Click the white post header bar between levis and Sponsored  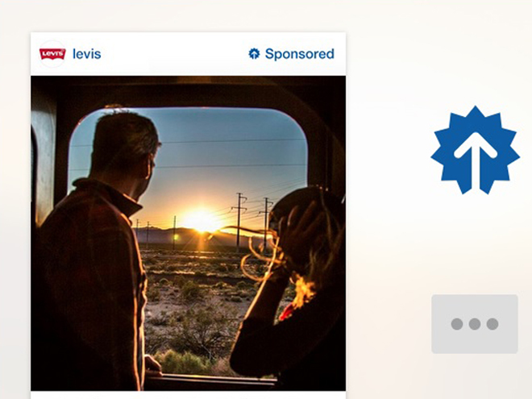point(174,54)
